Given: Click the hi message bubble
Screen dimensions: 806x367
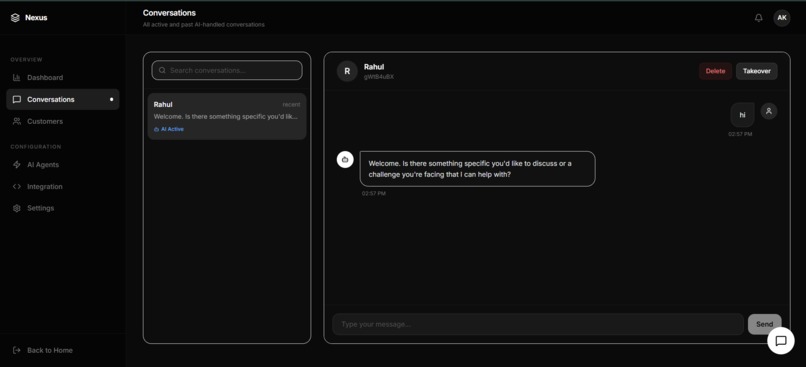Looking at the screenshot, I should 742,115.
